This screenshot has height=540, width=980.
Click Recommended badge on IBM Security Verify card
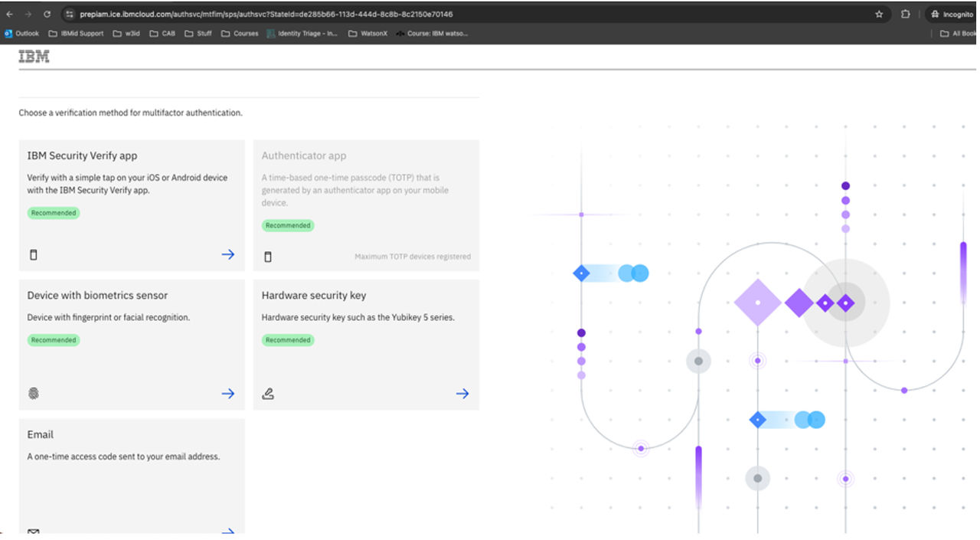[54, 213]
